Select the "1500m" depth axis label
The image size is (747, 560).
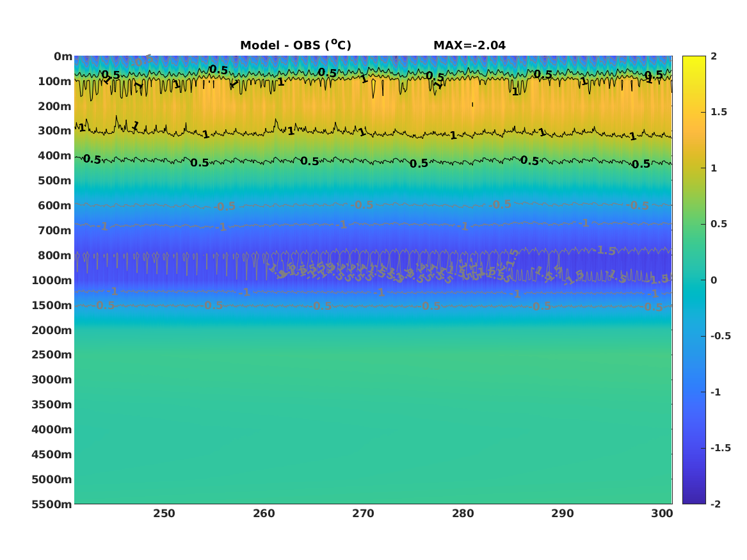(52, 305)
